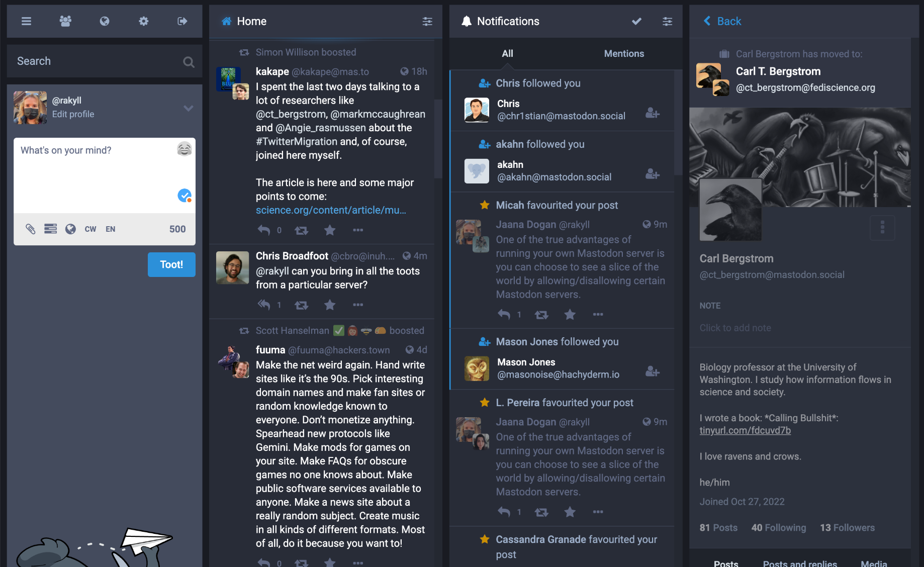Attach media with the paperclip icon

point(31,229)
